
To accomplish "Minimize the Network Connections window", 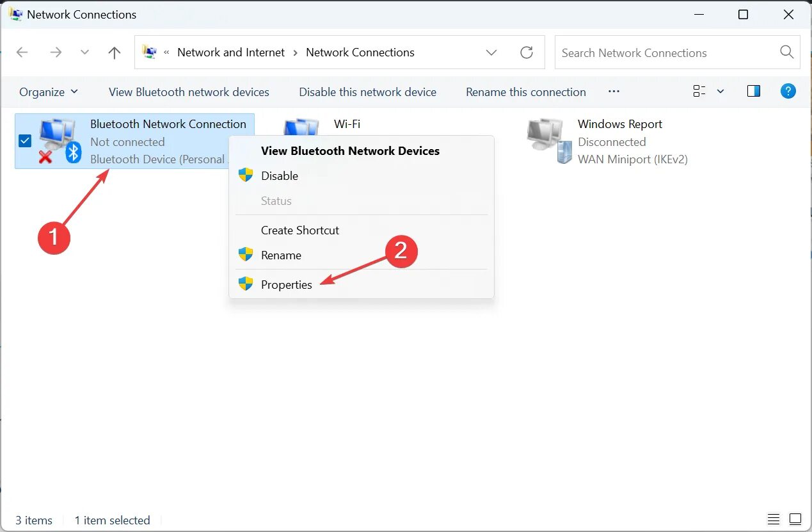I will click(698, 14).
